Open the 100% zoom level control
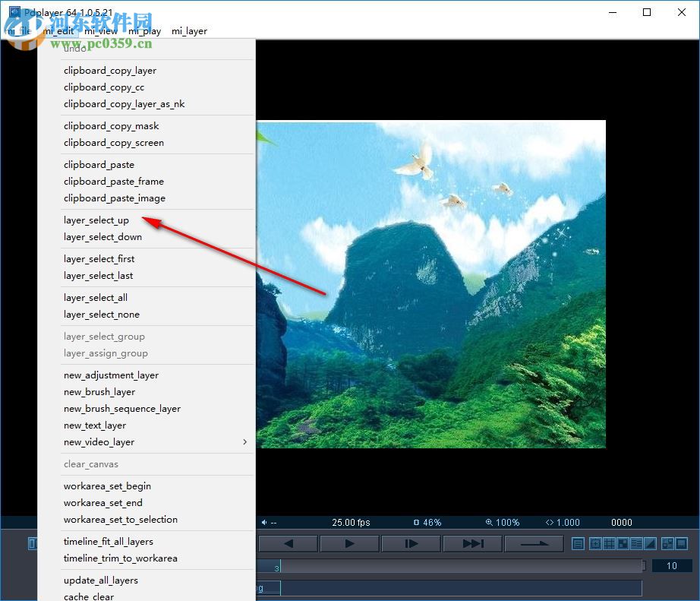 (502, 522)
